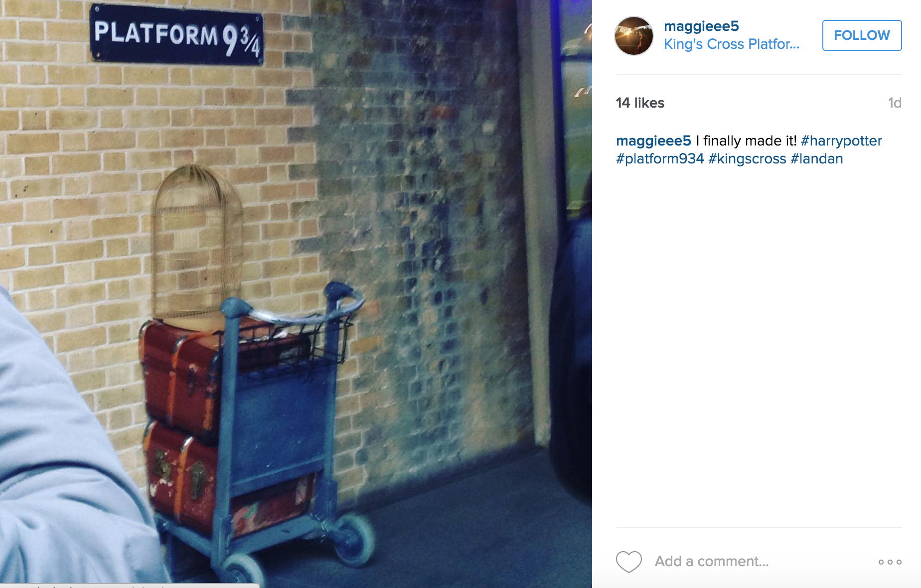This screenshot has width=921, height=588.
Task: Open King's Cross Platform location link
Action: (731, 44)
